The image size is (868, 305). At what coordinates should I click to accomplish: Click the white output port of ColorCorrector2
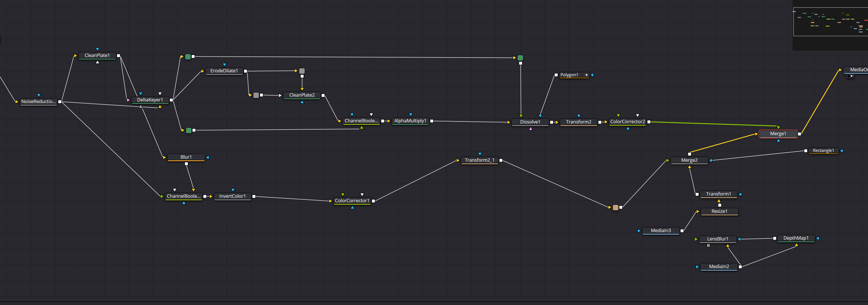pos(649,122)
